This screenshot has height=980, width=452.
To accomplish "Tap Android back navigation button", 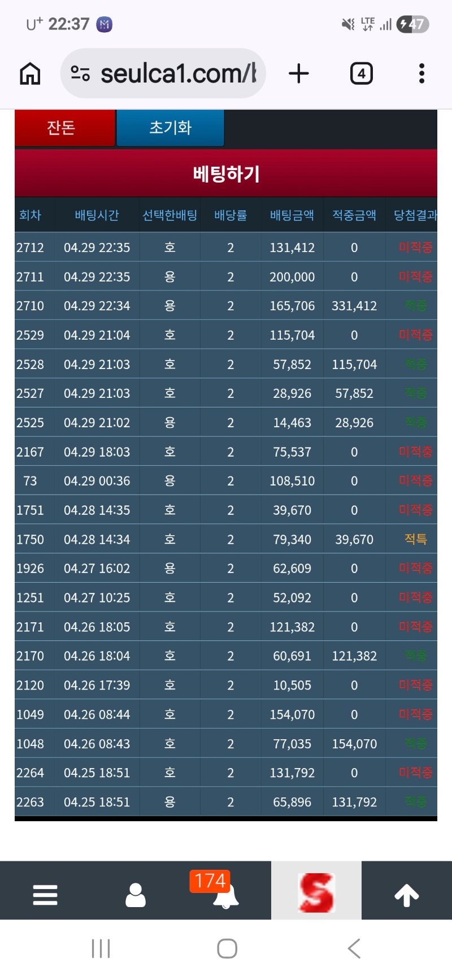I will click(354, 948).
